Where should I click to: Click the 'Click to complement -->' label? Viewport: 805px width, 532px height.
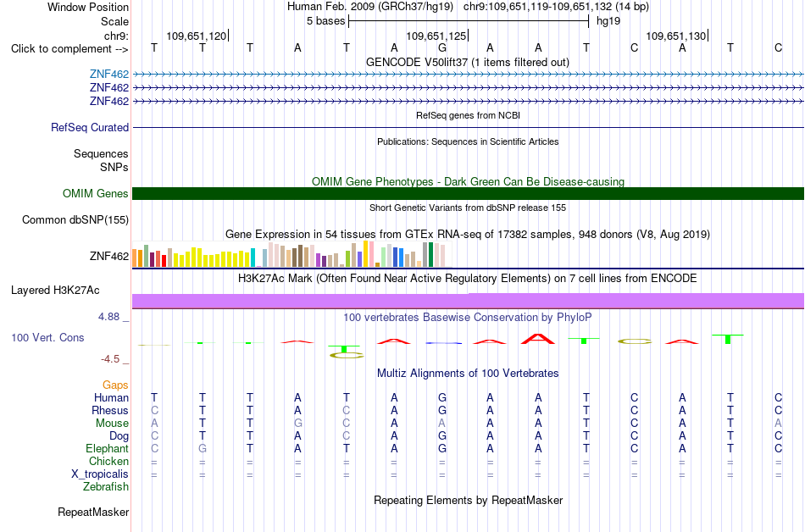pyautogui.click(x=69, y=49)
